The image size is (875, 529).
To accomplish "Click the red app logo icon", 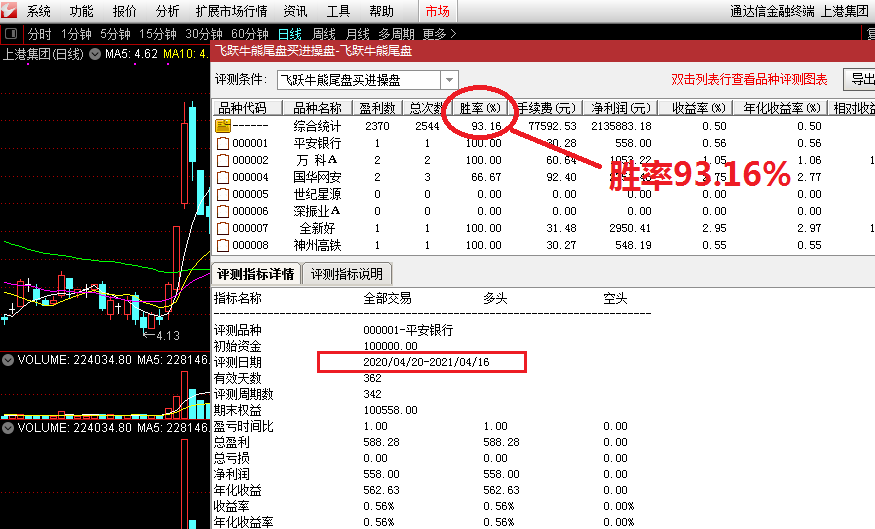I will tap(9, 10).
